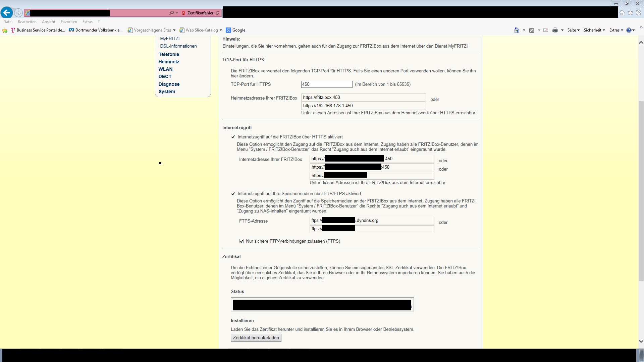Screen dimensions: 644x362
Task: Click the RSS feeds icon
Action: [532, 30]
